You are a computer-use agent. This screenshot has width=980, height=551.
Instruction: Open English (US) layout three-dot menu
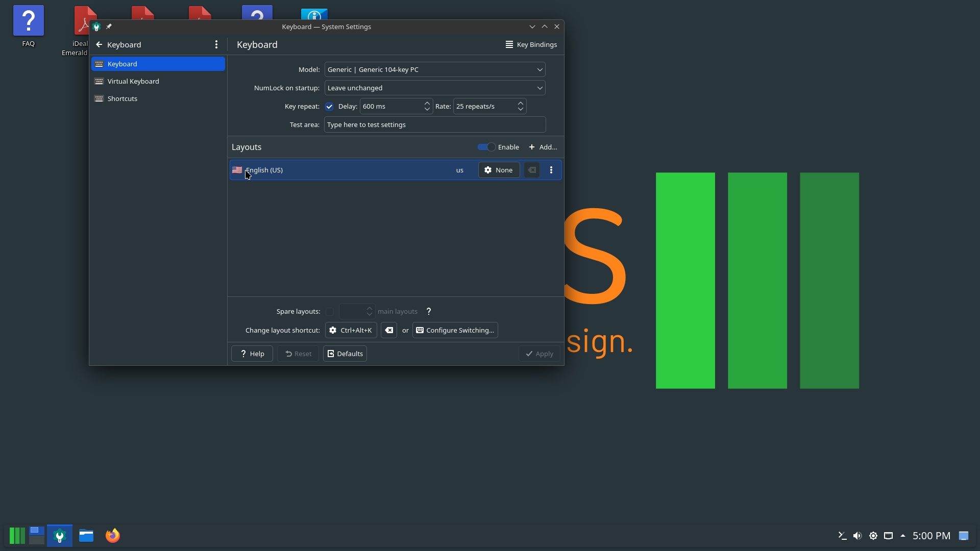(551, 170)
